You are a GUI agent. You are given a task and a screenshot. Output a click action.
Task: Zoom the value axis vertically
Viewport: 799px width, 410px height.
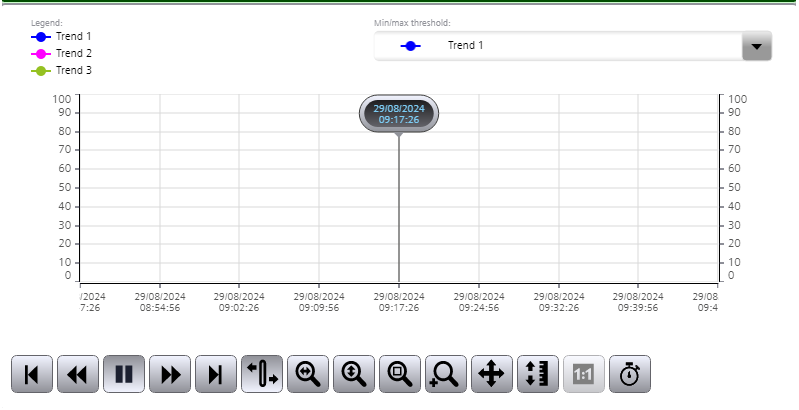coord(354,374)
